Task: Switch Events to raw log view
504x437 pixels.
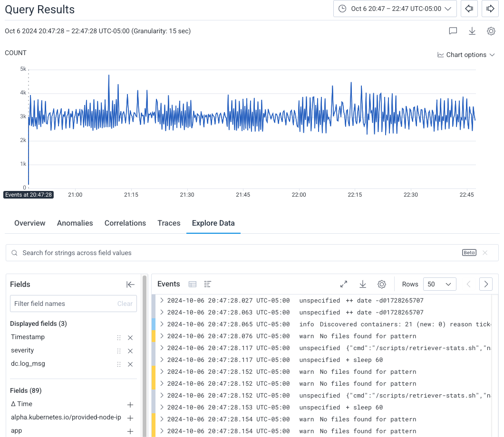Action: pos(207,284)
